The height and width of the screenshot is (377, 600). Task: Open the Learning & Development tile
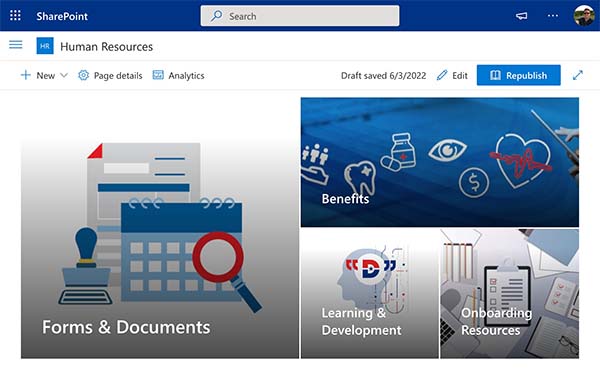[x=370, y=294]
